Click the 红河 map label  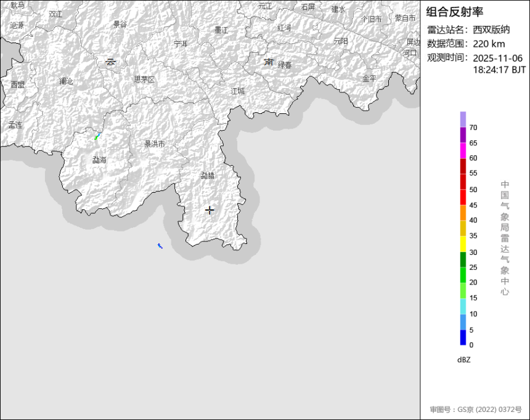tap(284, 28)
